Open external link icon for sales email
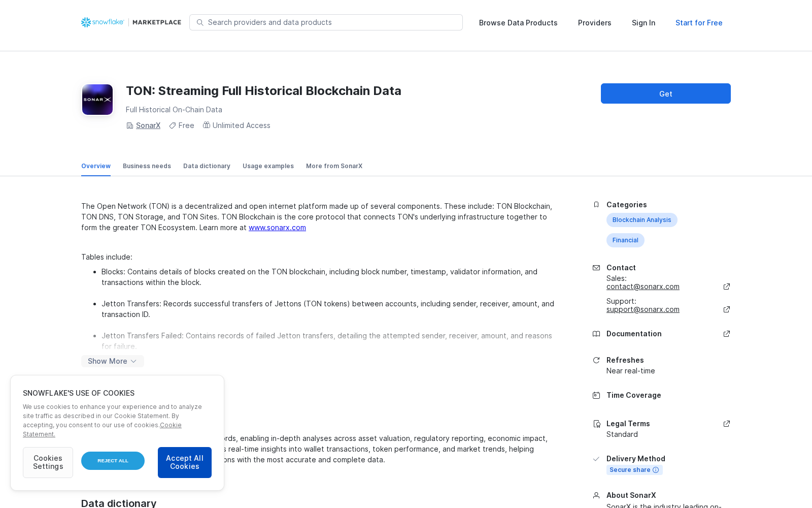The height and width of the screenshot is (508, 812). coord(727,287)
